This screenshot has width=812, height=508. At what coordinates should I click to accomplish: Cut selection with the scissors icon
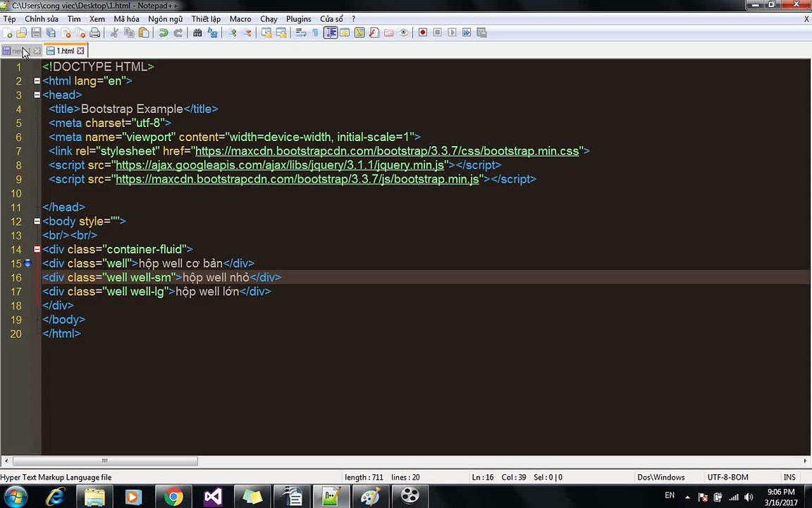(x=114, y=32)
